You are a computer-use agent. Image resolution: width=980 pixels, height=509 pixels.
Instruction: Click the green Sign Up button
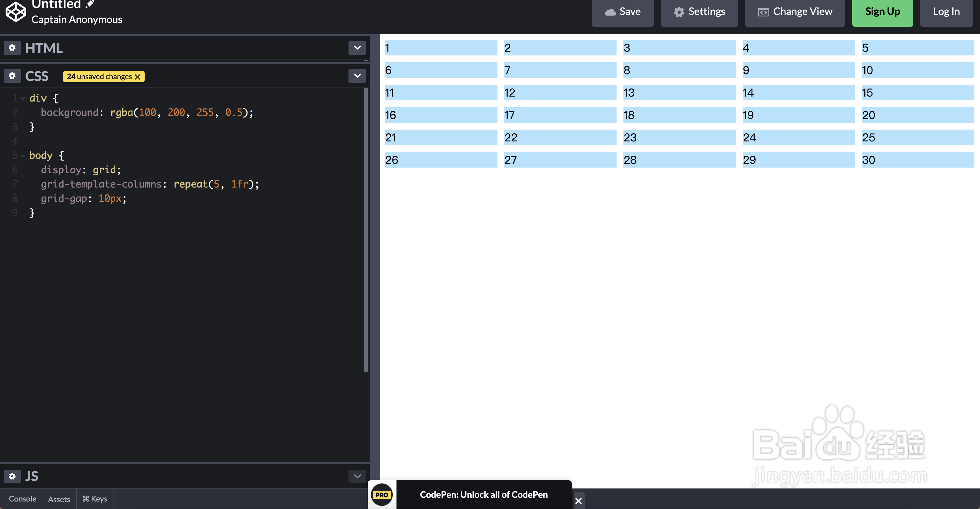882,12
